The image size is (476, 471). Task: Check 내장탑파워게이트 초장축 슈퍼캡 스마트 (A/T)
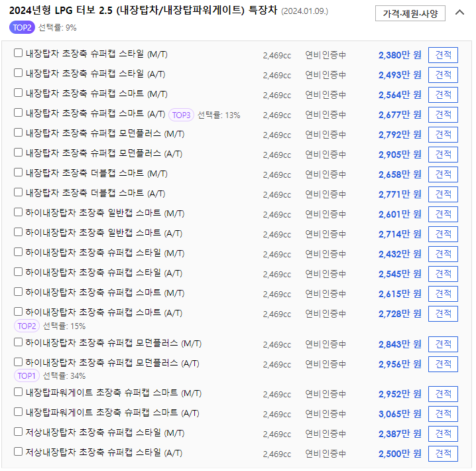[x=18, y=412]
